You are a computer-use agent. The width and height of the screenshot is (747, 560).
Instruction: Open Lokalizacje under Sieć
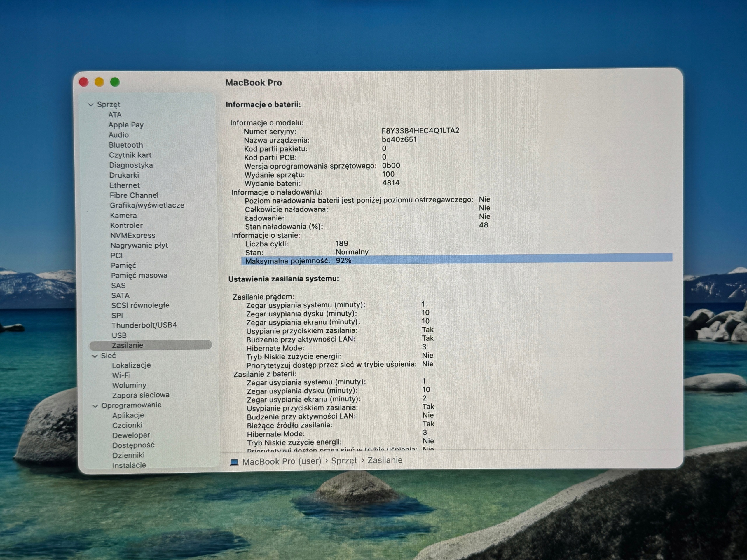click(x=131, y=365)
